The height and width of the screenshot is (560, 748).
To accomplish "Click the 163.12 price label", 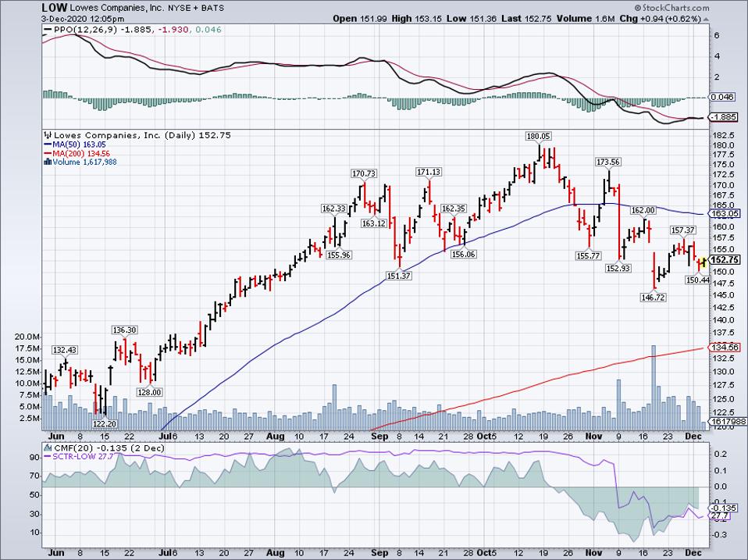I will click(x=373, y=223).
